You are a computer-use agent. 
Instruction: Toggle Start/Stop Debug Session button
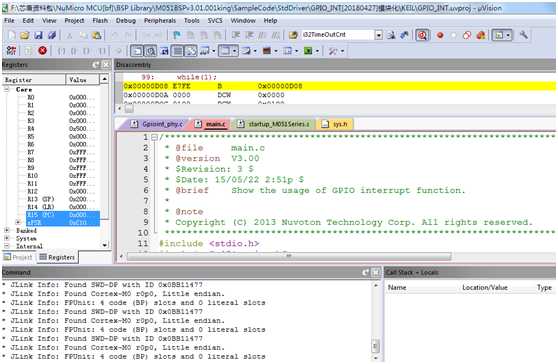[x=422, y=35]
